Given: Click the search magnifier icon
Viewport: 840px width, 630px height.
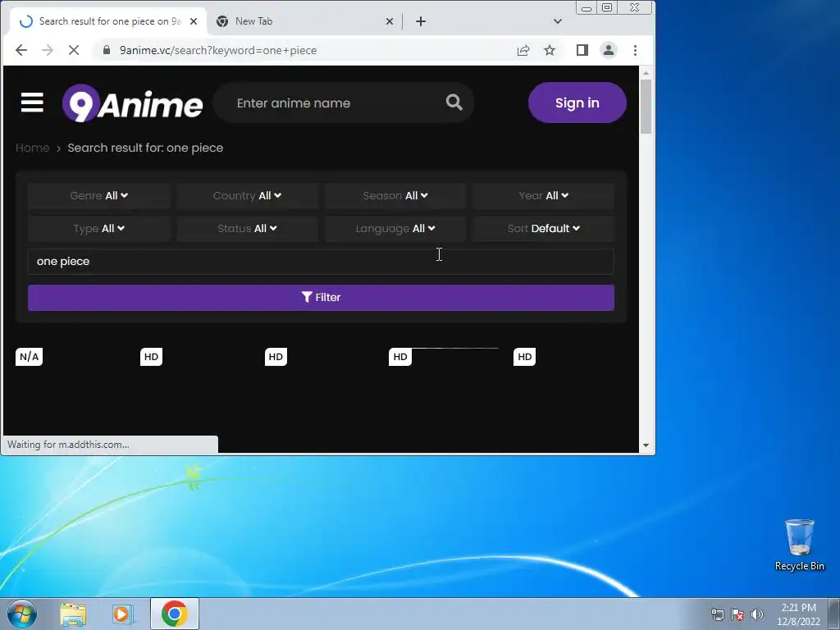Looking at the screenshot, I should [x=454, y=103].
